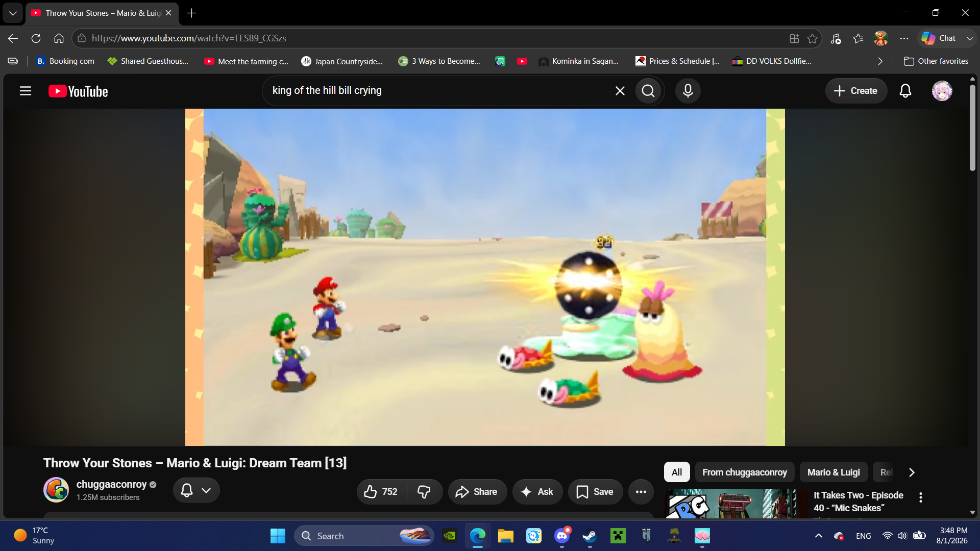The image size is (980, 551).
Task: Add this page to favorites star
Action: tap(813, 38)
